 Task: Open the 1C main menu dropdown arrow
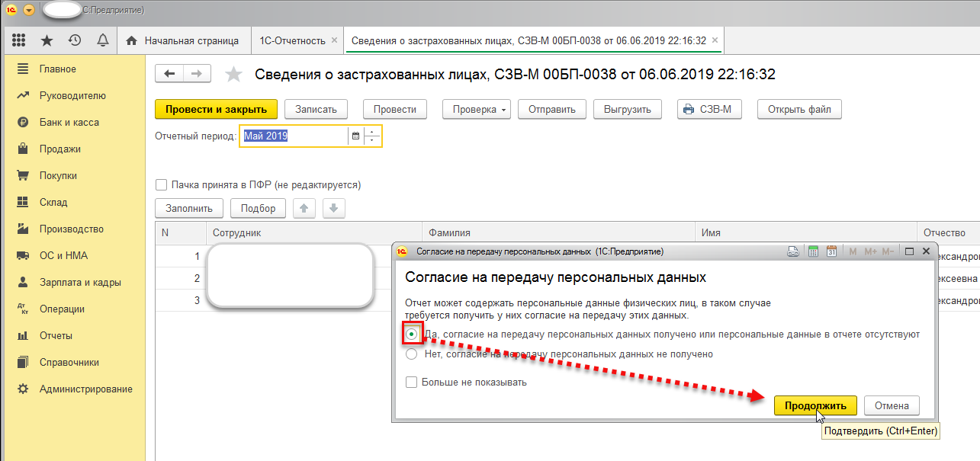pyautogui.click(x=29, y=10)
